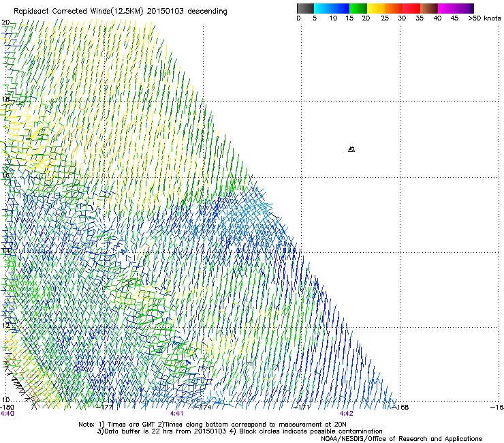
Task: Pick the brown 35–40 knot legend segment
Action: click(x=429, y=8)
